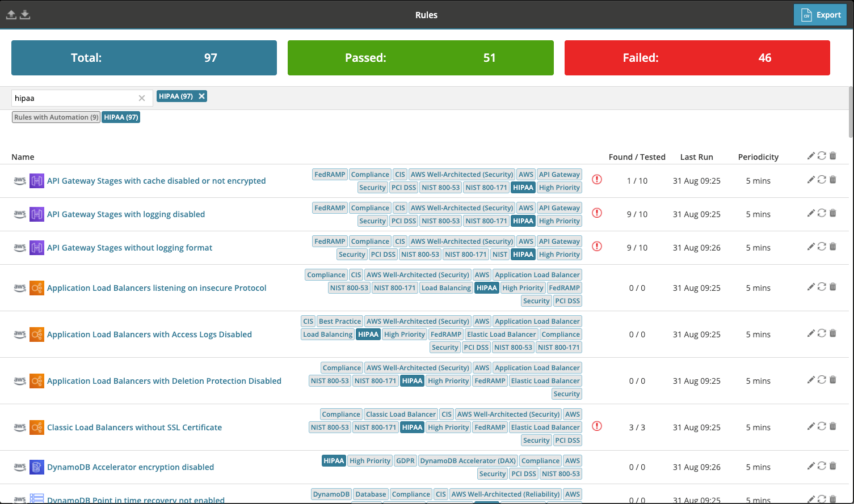Screen dimensions: 854x504
Task: Delete DynamoDB Accelerator encryption disabled rule
Action: point(833,466)
